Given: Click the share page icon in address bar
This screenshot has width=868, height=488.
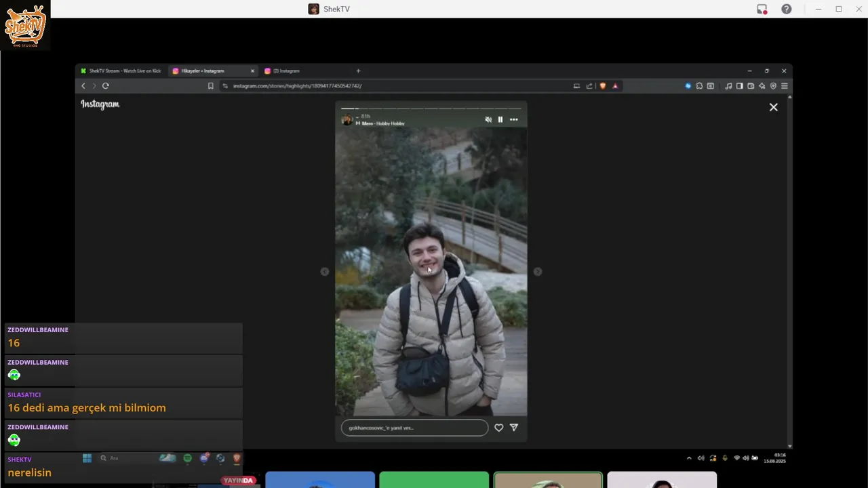Looking at the screenshot, I should (589, 86).
